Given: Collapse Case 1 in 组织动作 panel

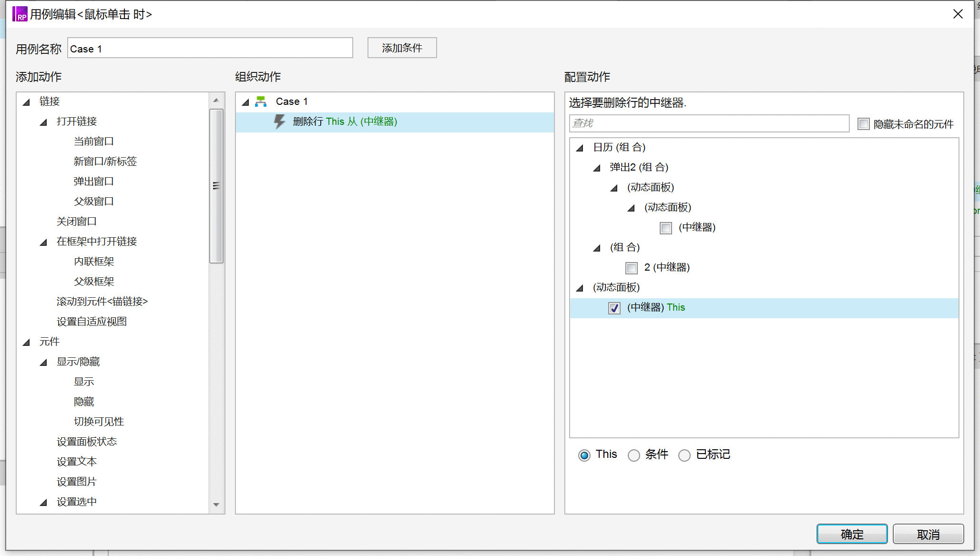Looking at the screenshot, I should (x=246, y=102).
